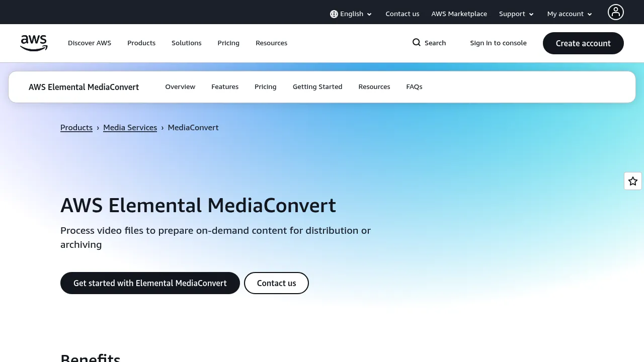Open the English language dropdown

coord(351,14)
